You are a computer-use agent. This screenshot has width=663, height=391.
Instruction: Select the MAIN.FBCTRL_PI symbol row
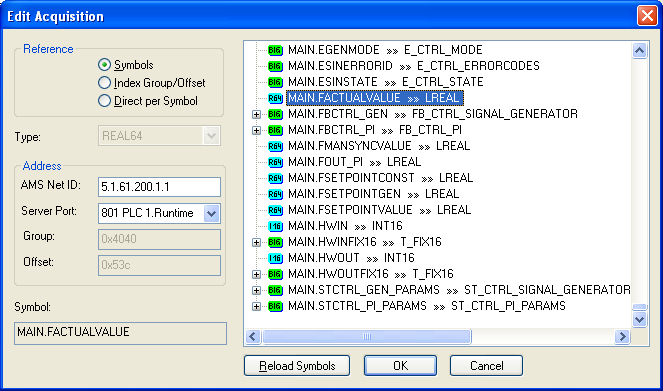tap(375, 130)
